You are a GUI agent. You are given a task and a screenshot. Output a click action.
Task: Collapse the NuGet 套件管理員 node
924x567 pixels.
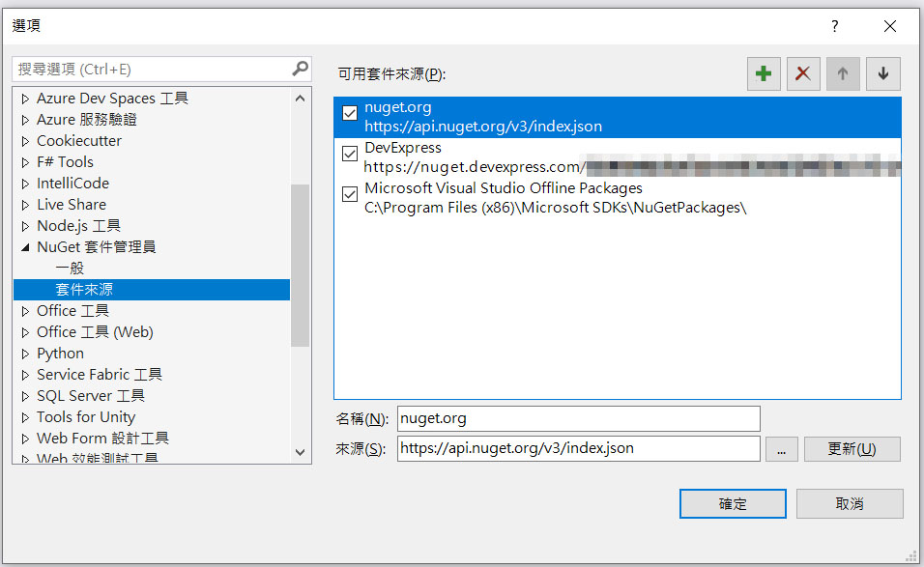point(25,247)
